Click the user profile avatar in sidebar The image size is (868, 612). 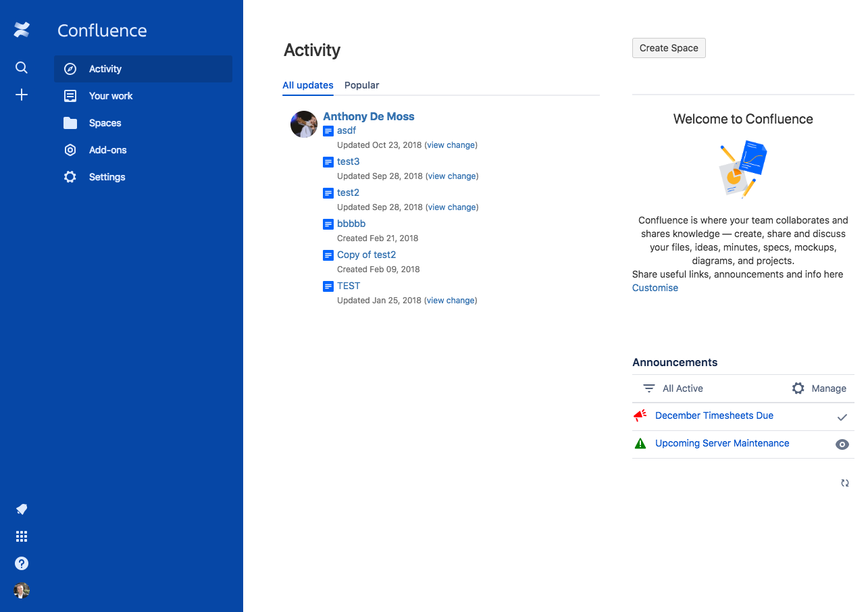pos(22,590)
